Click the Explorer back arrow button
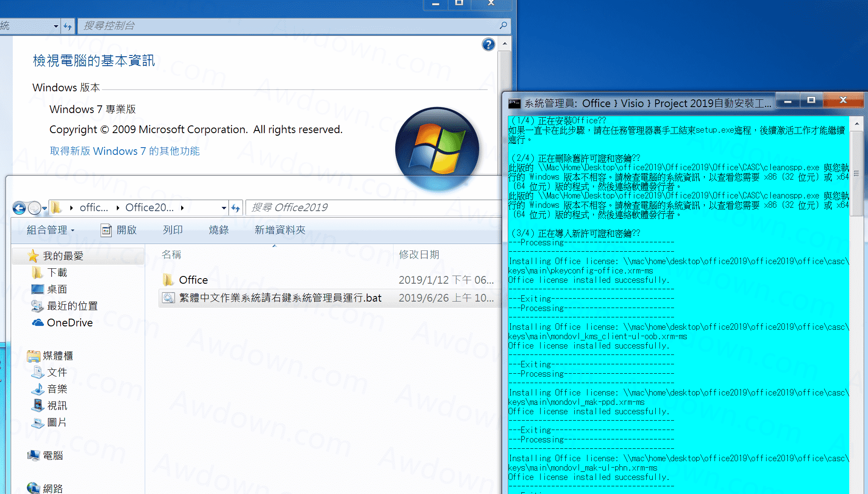The image size is (868, 494). (x=19, y=208)
